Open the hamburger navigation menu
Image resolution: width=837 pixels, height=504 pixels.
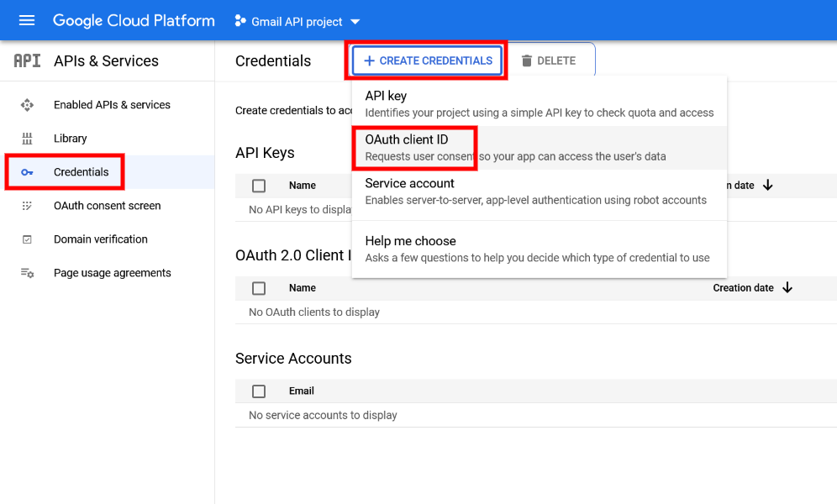pyautogui.click(x=27, y=21)
